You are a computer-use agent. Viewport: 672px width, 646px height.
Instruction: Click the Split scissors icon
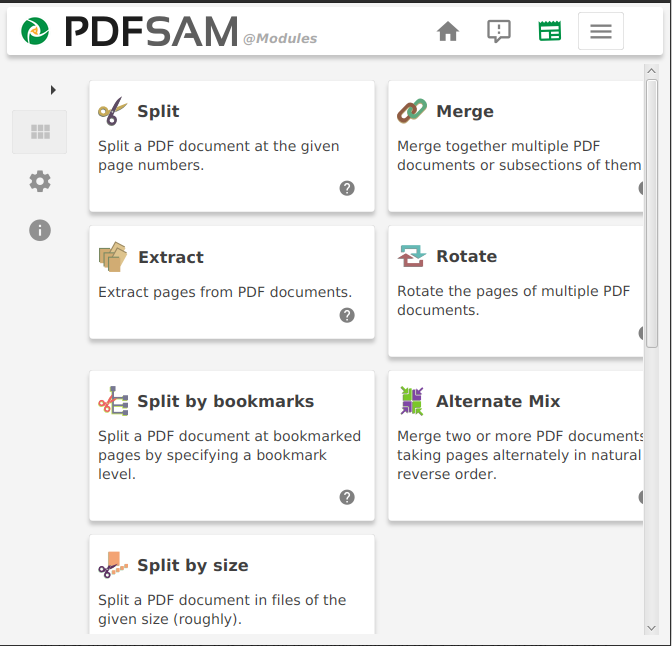click(x=112, y=111)
